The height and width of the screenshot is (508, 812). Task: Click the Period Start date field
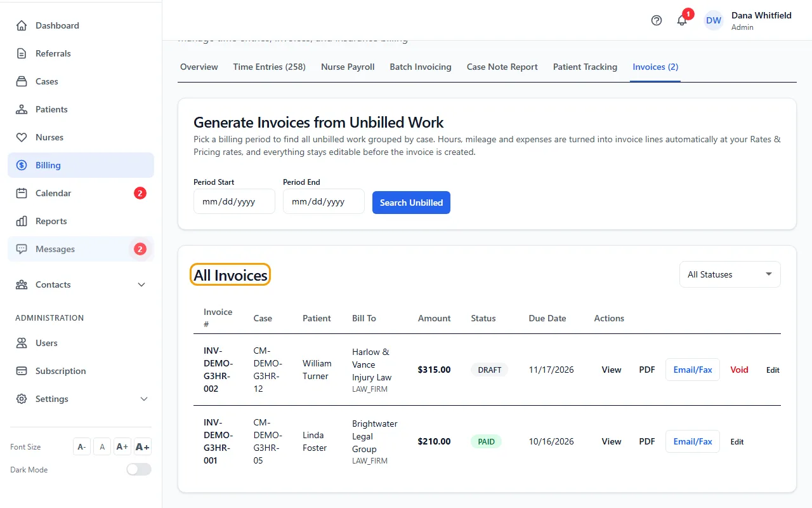[234, 201]
